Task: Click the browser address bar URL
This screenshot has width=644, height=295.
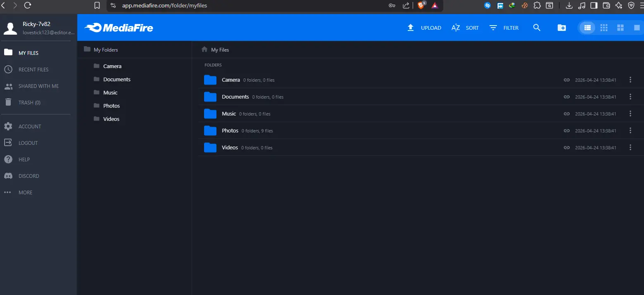Action: [x=164, y=5]
